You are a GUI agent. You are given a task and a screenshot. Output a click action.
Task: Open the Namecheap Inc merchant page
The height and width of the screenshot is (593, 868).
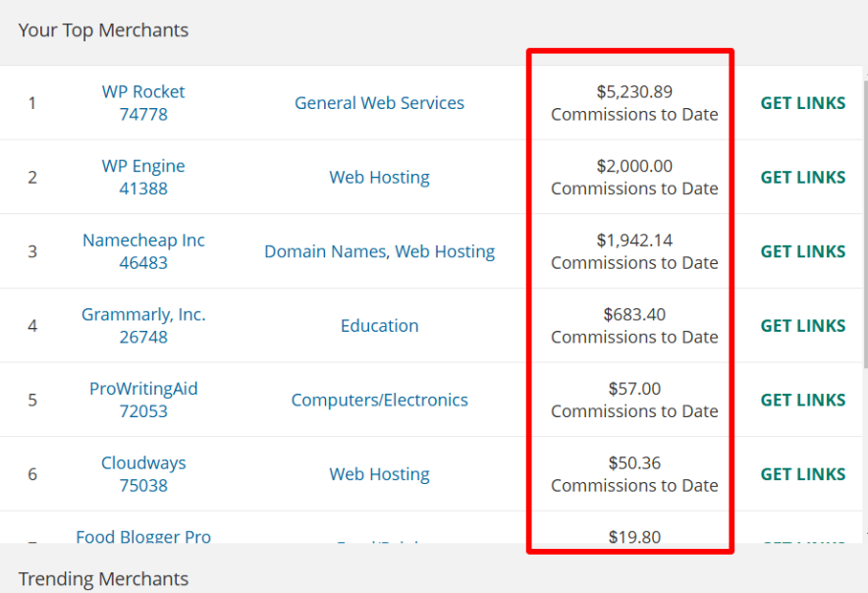(x=143, y=240)
